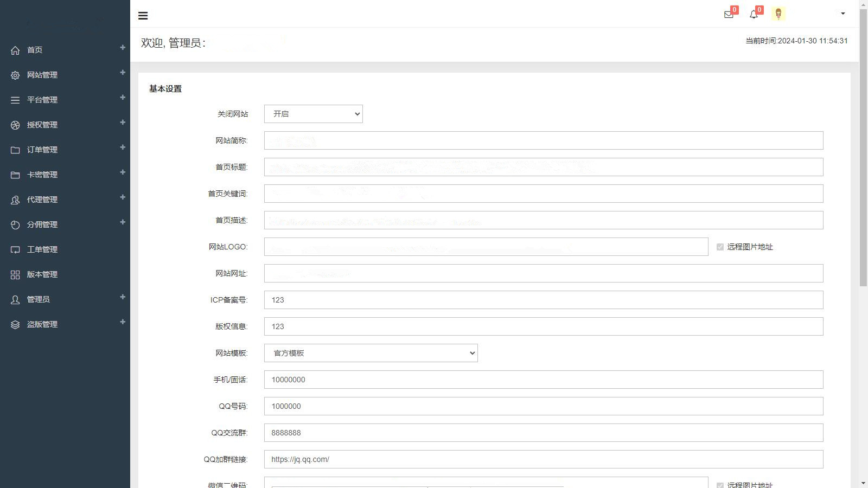Click the 分佣管理 pie chart icon
Viewport: 868px width, 488px height.
[15, 224]
